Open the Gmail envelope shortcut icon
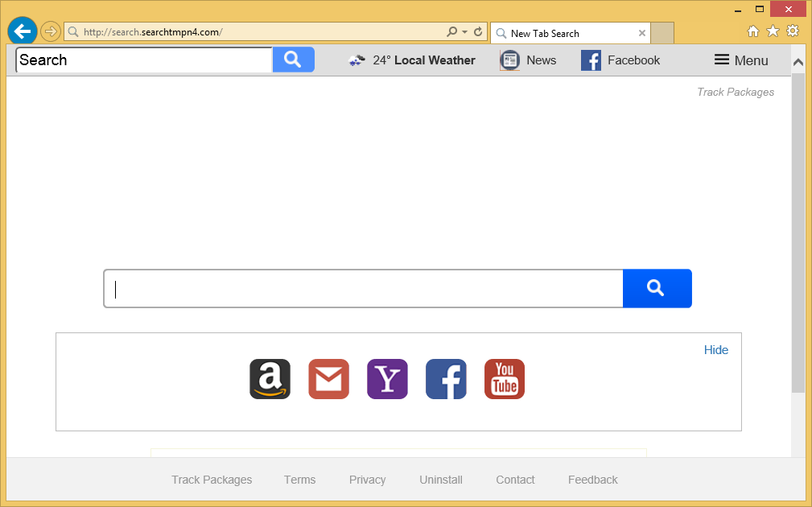The image size is (812, 507). [329, 379]
